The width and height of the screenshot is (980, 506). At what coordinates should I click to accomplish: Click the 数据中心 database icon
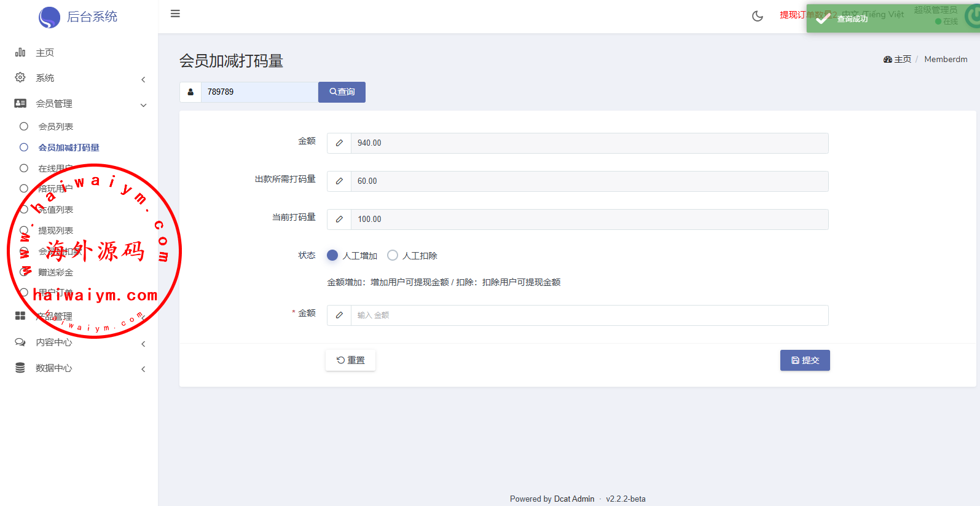[20, 368]
